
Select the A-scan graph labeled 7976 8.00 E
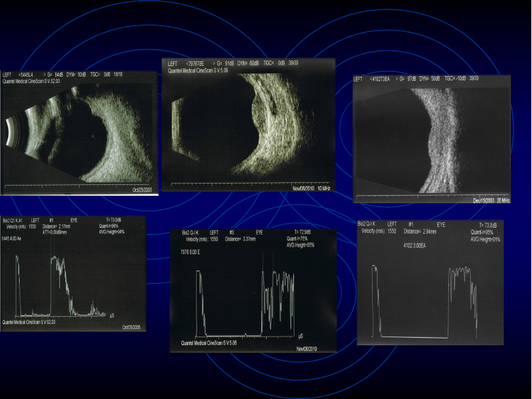(253, 290)
